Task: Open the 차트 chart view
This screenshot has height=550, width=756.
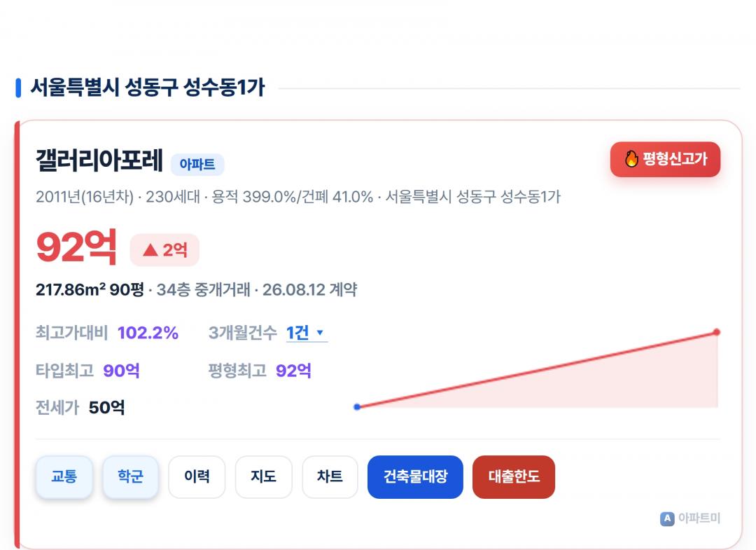Action: [330, 476]
